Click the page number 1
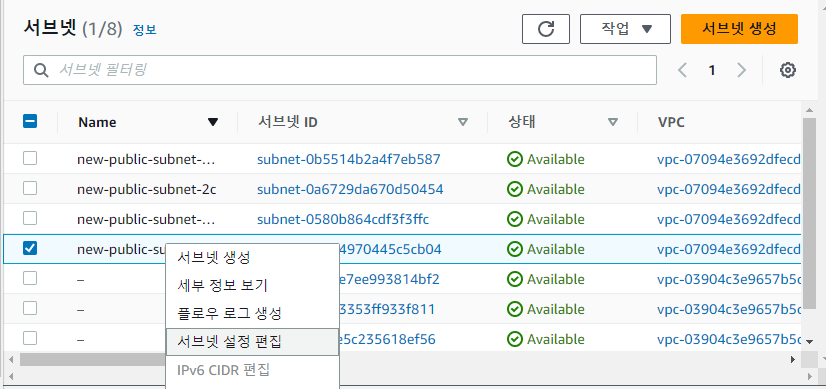Screen dimensions: 826x389 tap(712, 70)
